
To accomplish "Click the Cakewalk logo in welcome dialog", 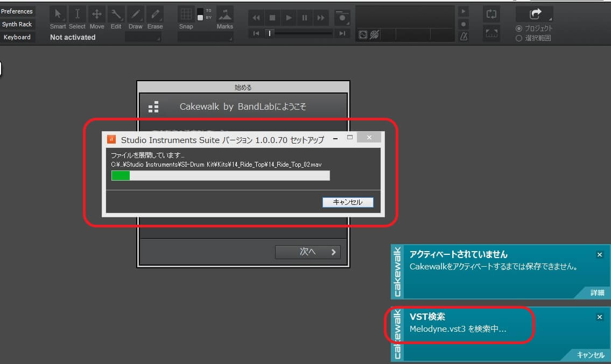I will (x=153, y=106).
